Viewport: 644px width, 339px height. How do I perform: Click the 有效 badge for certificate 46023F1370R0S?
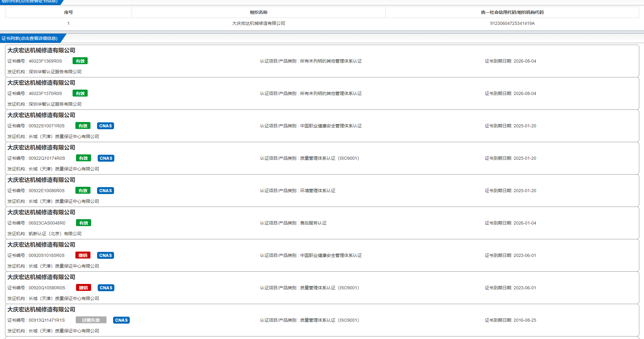click(80, 93)
